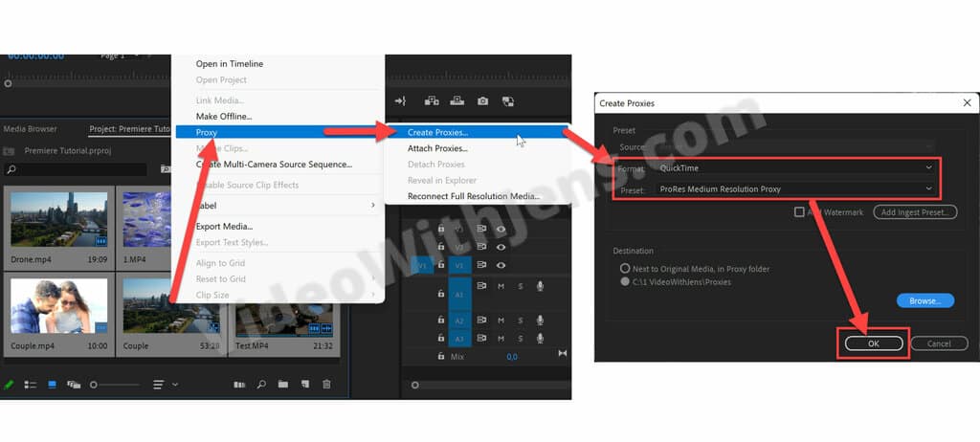Select the Drone.mp4 thumbnail
The image size is (980, 442).
58,219
